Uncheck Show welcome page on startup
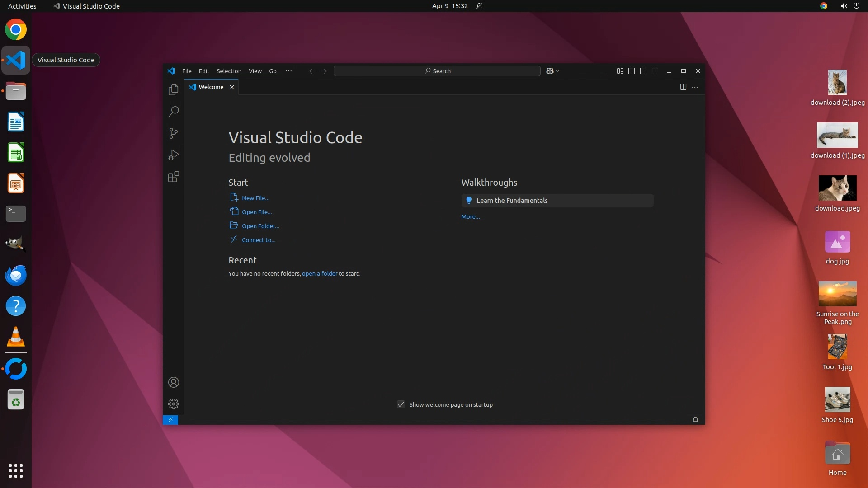This screenshot has height=488, width=868. click(x=401, y=404)
